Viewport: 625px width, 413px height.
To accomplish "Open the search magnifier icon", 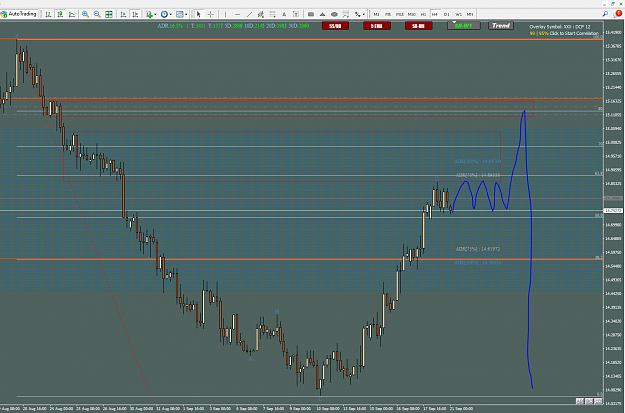I will click(x=605, y=14).
